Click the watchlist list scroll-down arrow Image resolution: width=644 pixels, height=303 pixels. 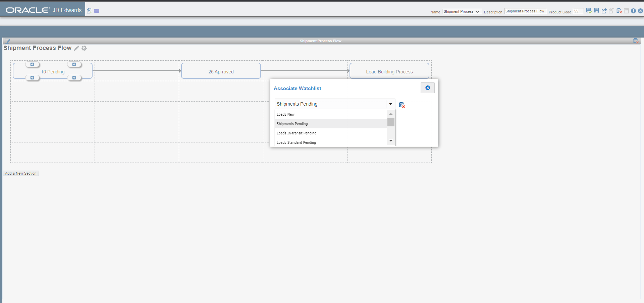391,141
